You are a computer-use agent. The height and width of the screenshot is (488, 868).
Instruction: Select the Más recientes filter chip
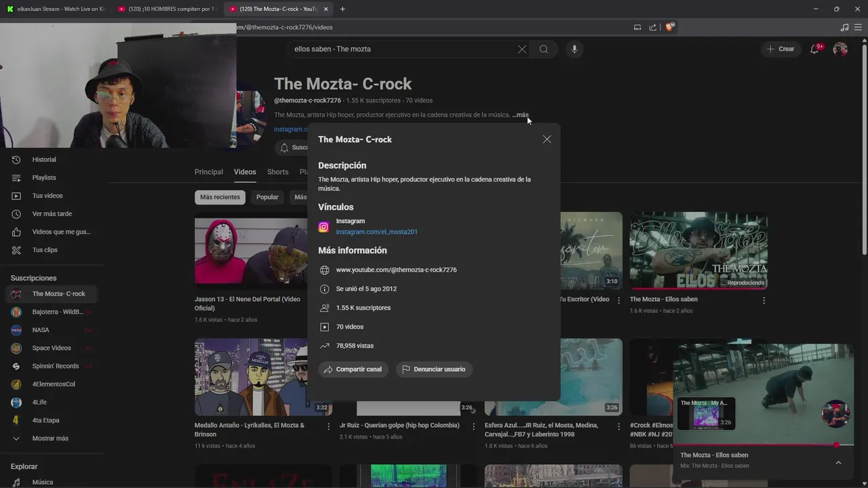[220, 197]
